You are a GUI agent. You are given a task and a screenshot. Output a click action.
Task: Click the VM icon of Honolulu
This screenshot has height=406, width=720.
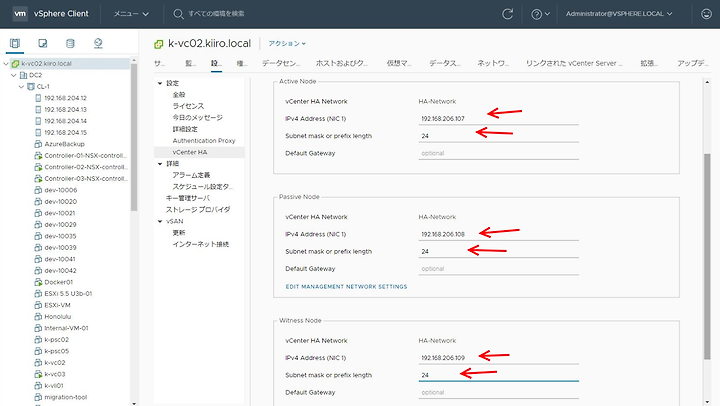tap(38, 316)
